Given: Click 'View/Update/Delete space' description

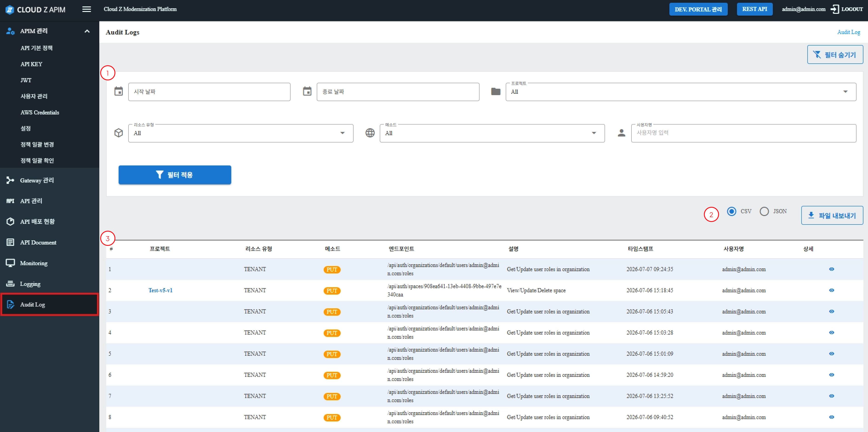Looking at the screenshot, I should [x=536, y=290].
